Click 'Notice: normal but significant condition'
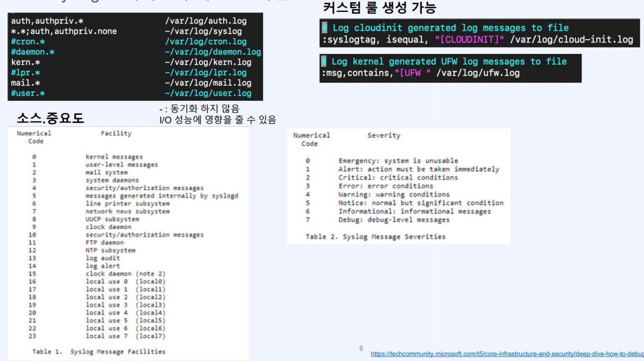 click(421, 203)
